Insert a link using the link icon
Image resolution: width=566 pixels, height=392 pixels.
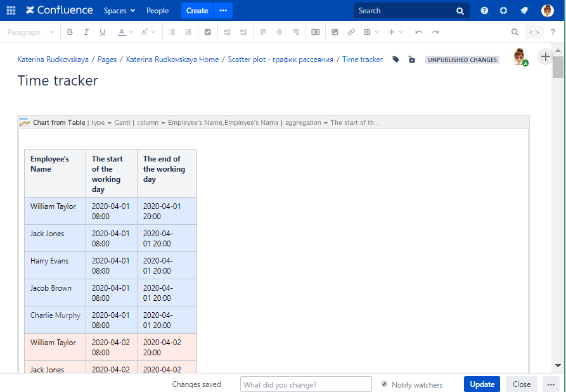coord(351,32)
